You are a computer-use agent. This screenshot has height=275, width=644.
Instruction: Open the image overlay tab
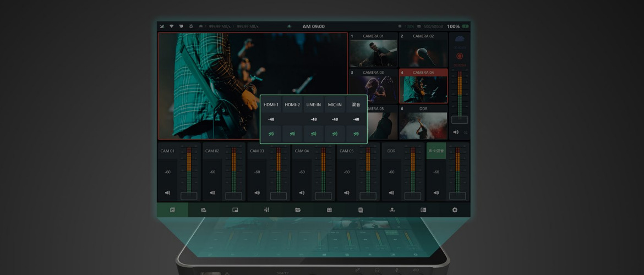coord(204,210)
